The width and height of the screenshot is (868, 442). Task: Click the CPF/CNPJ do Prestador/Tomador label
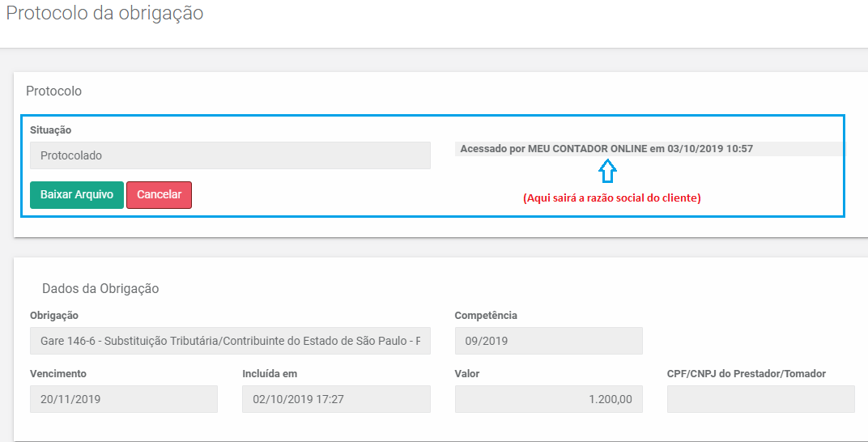(747, 373)
